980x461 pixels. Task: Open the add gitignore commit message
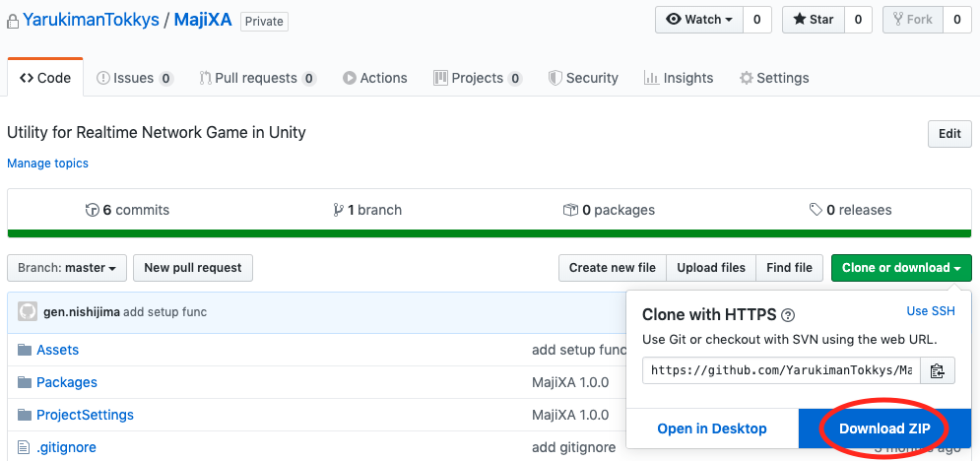point(574,447)
